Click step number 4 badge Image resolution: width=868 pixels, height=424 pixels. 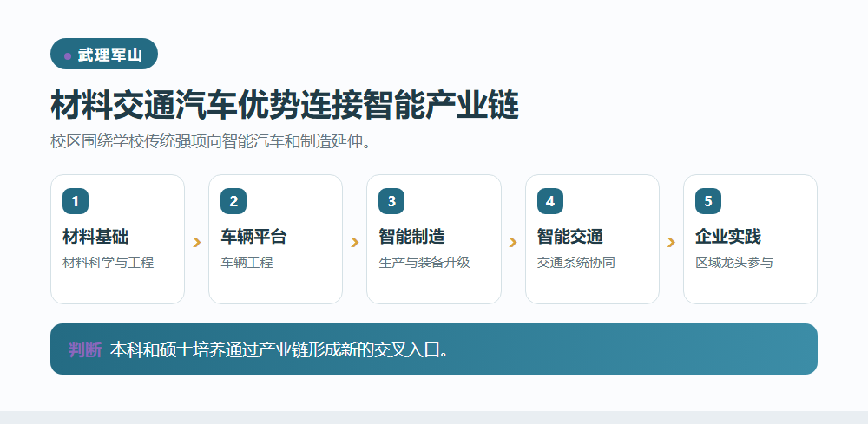pos(549,201)
